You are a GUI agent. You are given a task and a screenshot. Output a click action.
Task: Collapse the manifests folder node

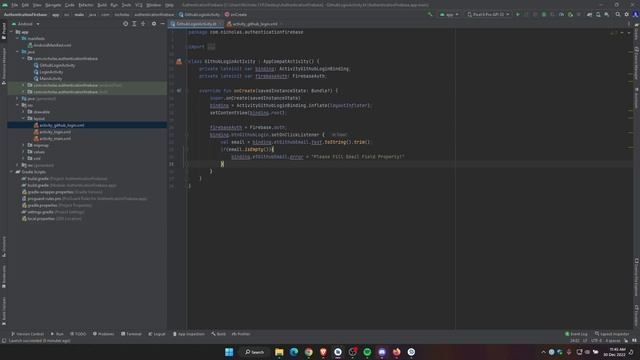tap(18, 38)
